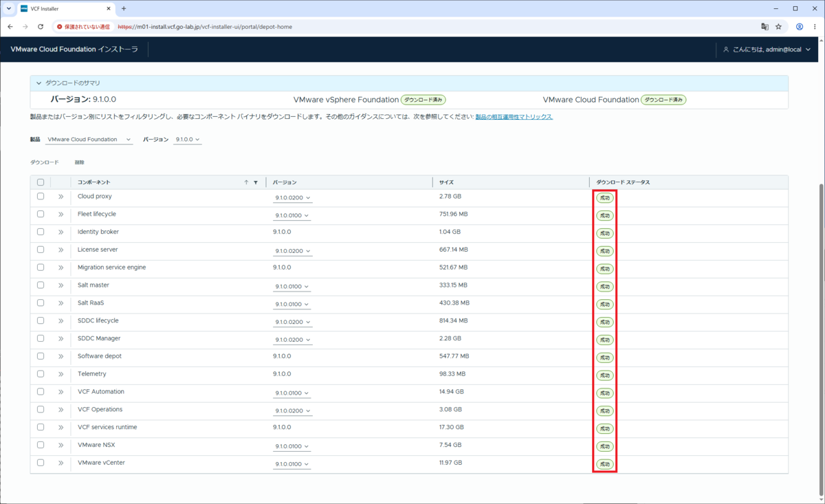
Task: Click the component column filter icon
Action: point(256,182)
